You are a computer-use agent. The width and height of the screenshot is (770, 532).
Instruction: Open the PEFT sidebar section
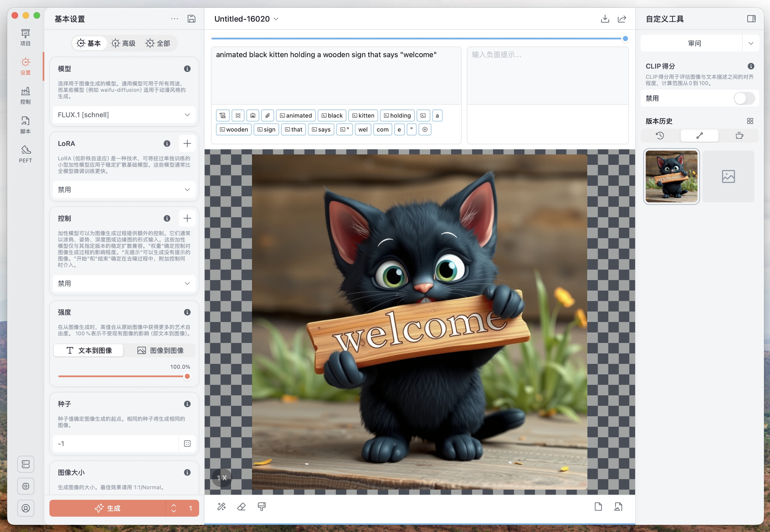coord(25,154)
